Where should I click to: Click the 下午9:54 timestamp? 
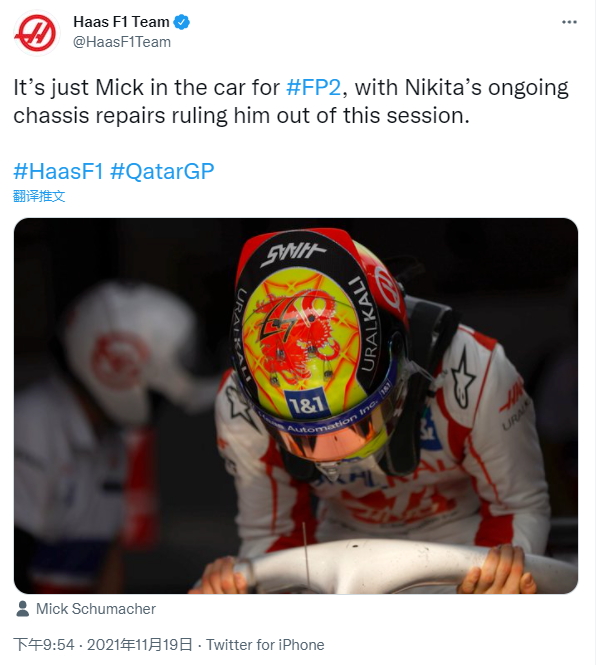(44, 645)
